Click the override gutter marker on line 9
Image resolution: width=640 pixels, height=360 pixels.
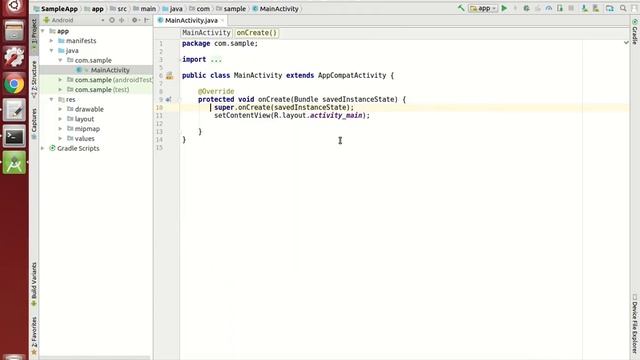tap(169, 99)
